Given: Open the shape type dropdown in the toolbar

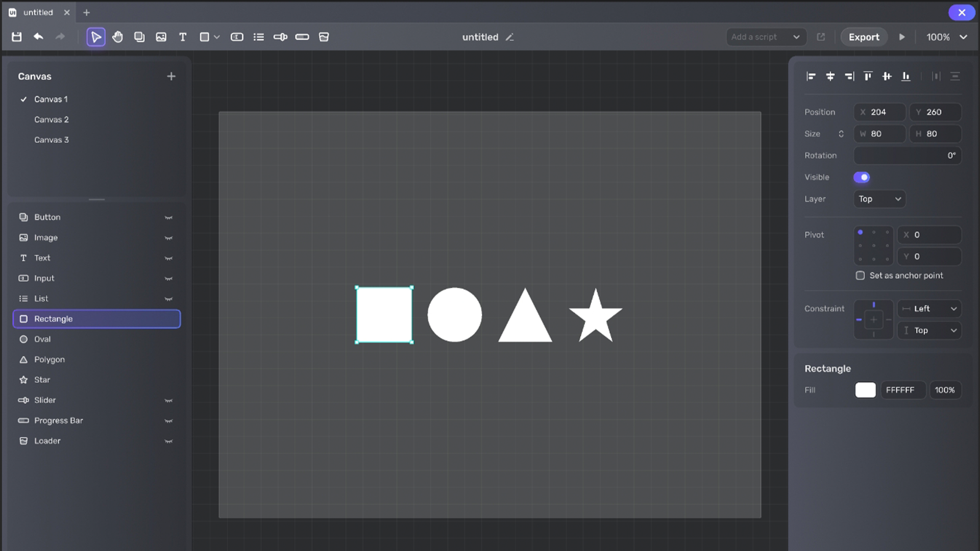Looking at the screenshot, I should pyautogui.click(x=217, y=37).
